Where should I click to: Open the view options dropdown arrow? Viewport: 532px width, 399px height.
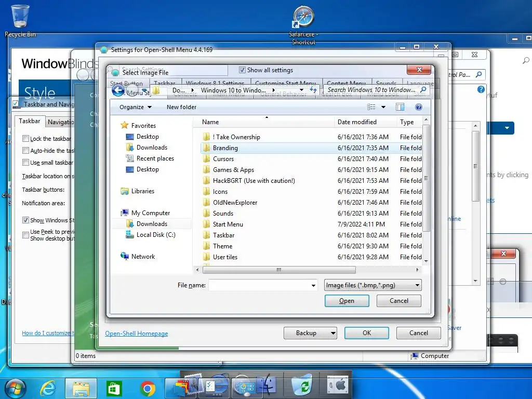pos(383,107)
